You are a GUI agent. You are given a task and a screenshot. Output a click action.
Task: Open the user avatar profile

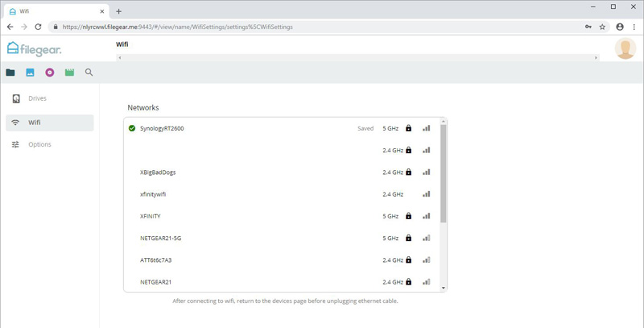coord(625,48)
